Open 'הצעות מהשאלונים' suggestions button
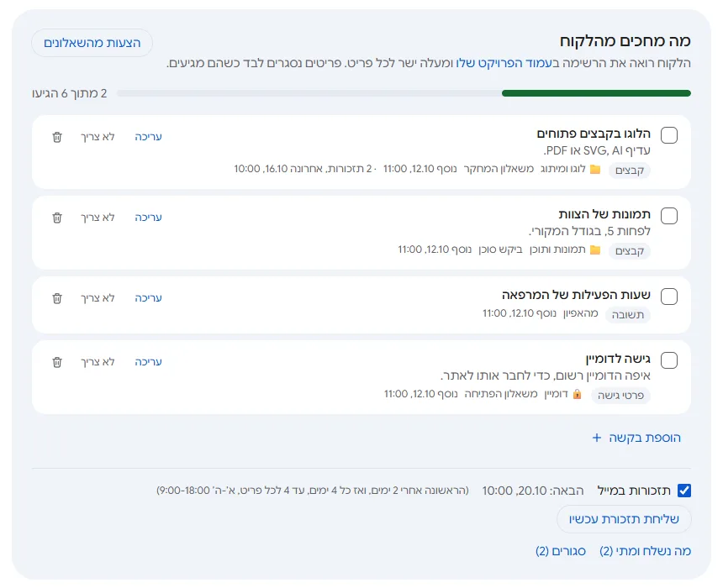The image size is (723, 588). click(x=92, y=43)
